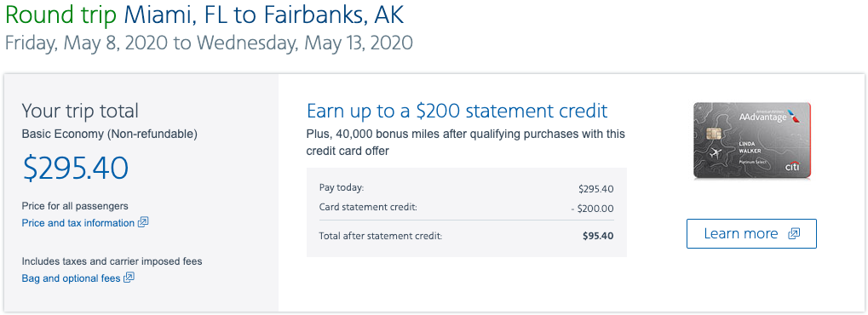Click external-link icon beside Bag and optional fees
This screenshot has height=315, width=868.
(129, 278)
